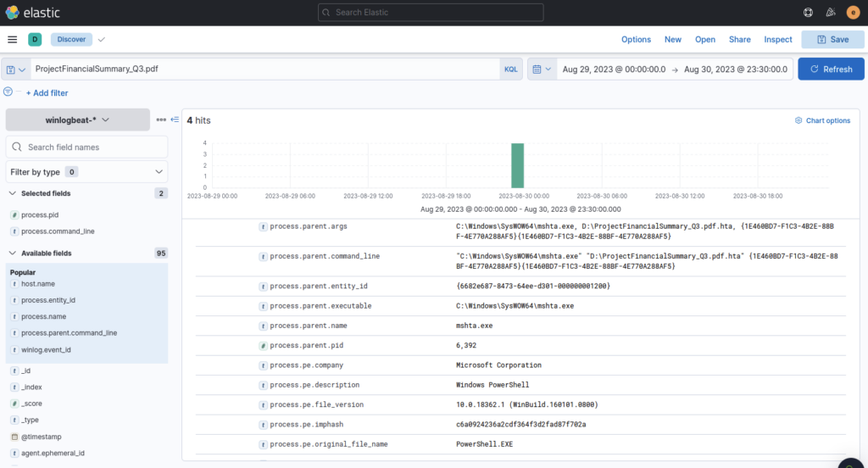The width and height of the screenshot is (868, 468).
Task: Open the saved query menu icon
Action: (15, 70)
